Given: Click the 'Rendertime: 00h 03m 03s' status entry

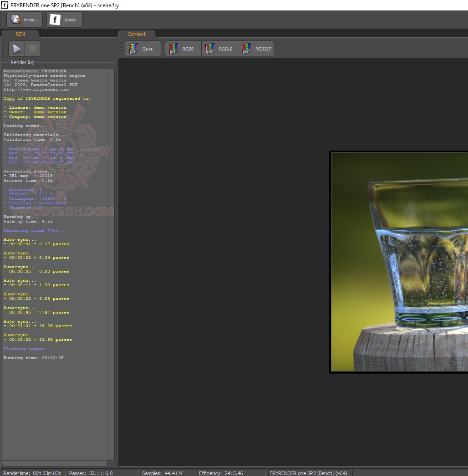Looking at the screenshot, I should coord(32,473).
